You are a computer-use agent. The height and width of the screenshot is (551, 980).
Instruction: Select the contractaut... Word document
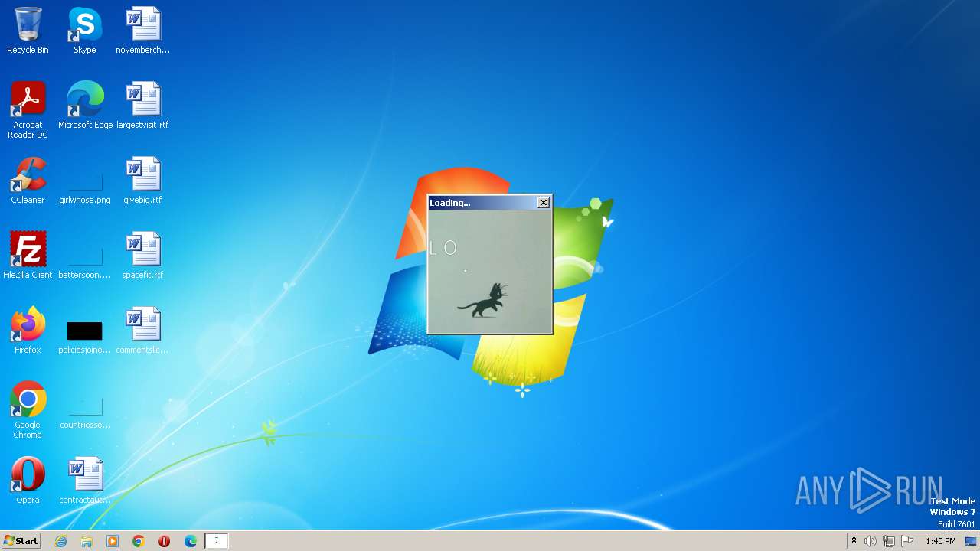(x=84, y=481)
